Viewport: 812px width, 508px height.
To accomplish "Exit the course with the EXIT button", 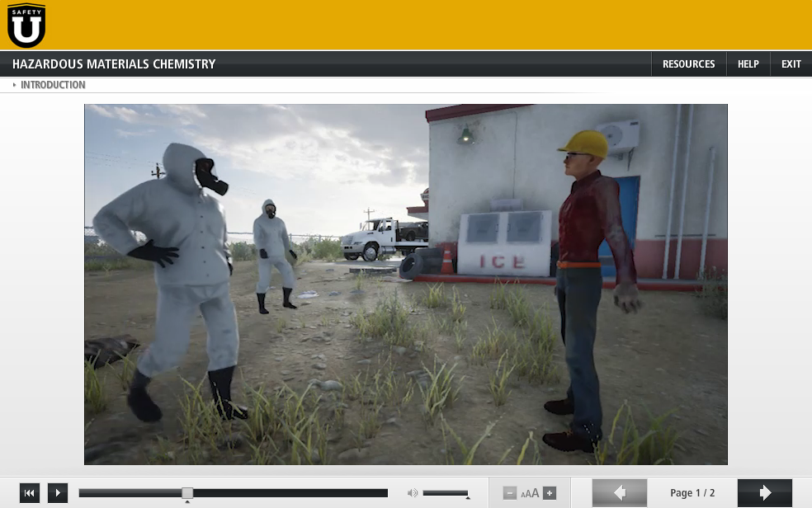I will [x=791, y=63].
